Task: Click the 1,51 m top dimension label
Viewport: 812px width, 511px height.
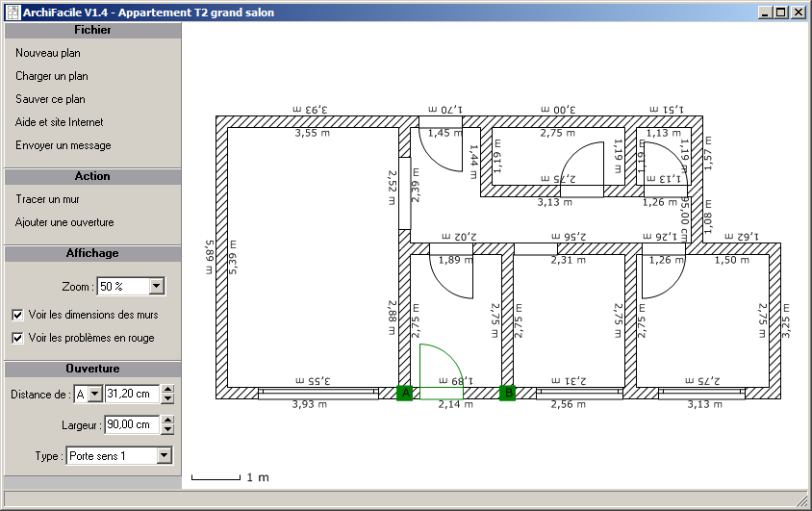Action: tap(667, 110)
